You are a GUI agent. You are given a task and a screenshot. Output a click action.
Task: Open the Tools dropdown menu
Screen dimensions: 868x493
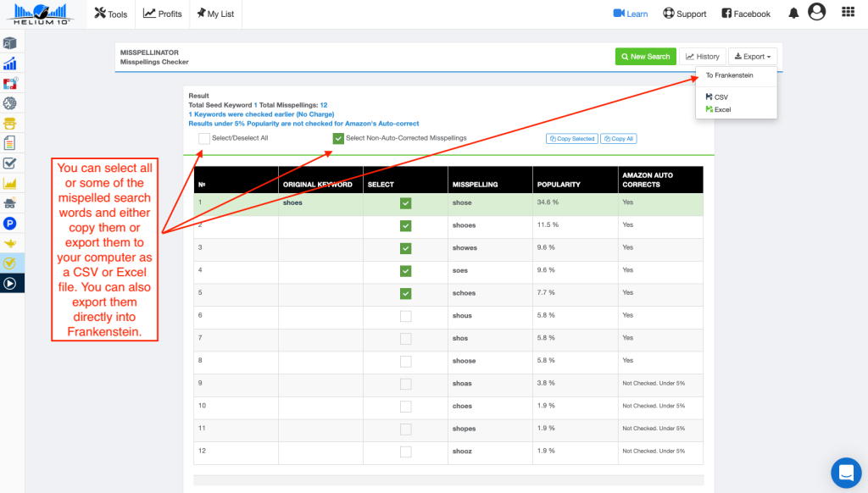(x=110, y=14)
